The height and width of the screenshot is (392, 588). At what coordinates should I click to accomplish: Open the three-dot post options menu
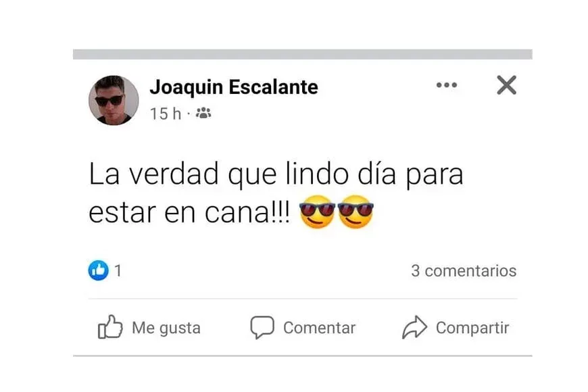pos(447,84)
